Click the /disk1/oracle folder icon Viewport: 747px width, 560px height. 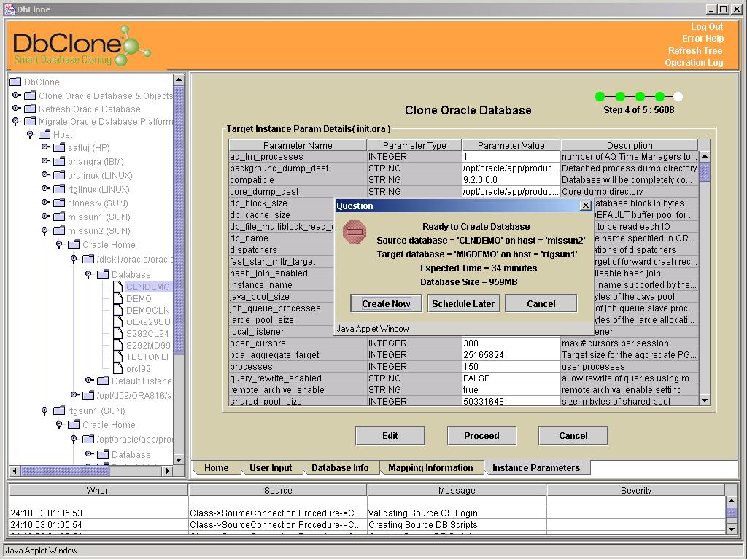88,259
